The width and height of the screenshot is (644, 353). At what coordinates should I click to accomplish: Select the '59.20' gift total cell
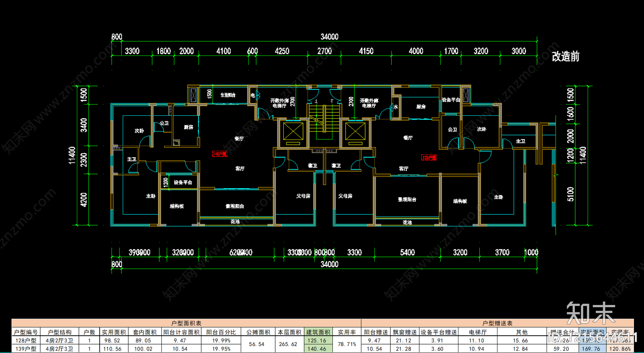coord(561,349)
